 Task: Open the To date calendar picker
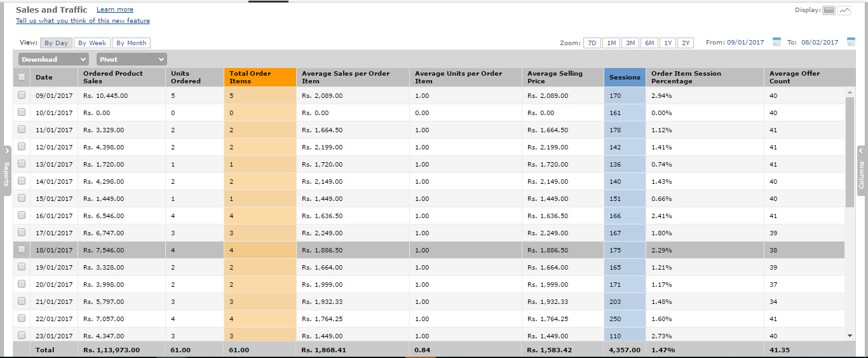click(851, 43)
